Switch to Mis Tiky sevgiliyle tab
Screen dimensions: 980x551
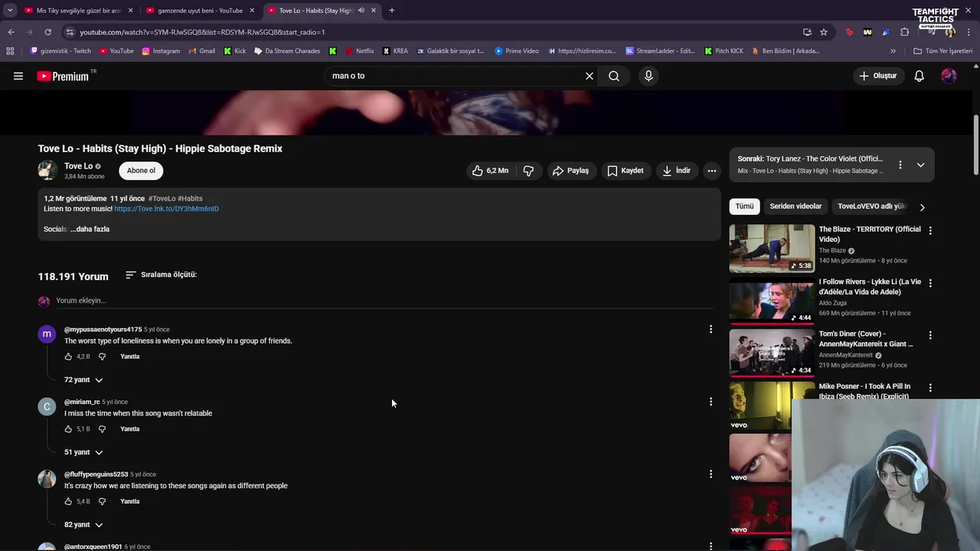click(79, 11)
